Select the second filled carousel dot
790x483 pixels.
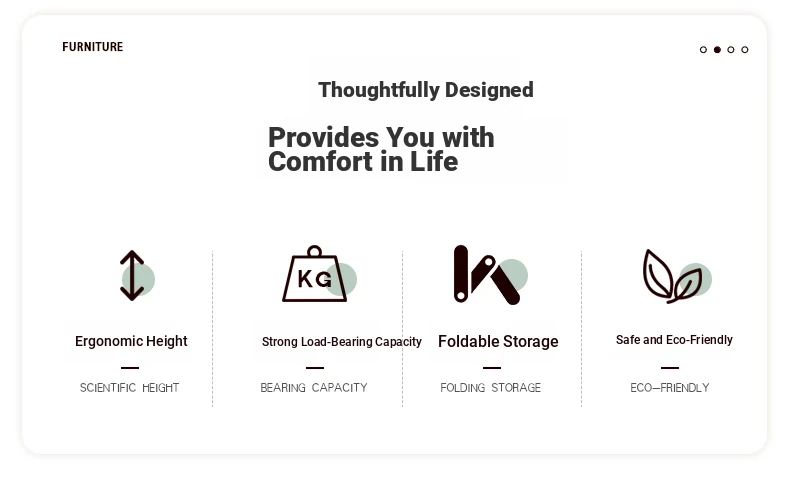click(717, 50)
